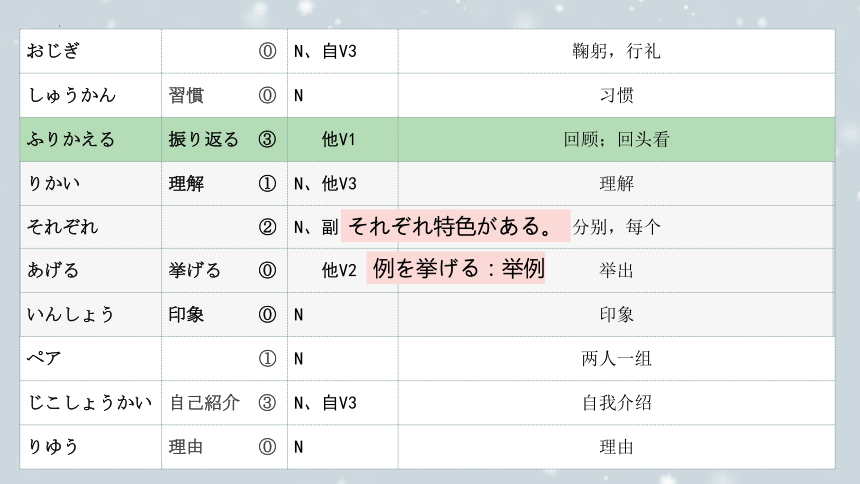This screenshot has width=860, height=484.
Task: Click accent circle ⓪ next to 印象
Action: pyautogui.click(x=267, y=314)
